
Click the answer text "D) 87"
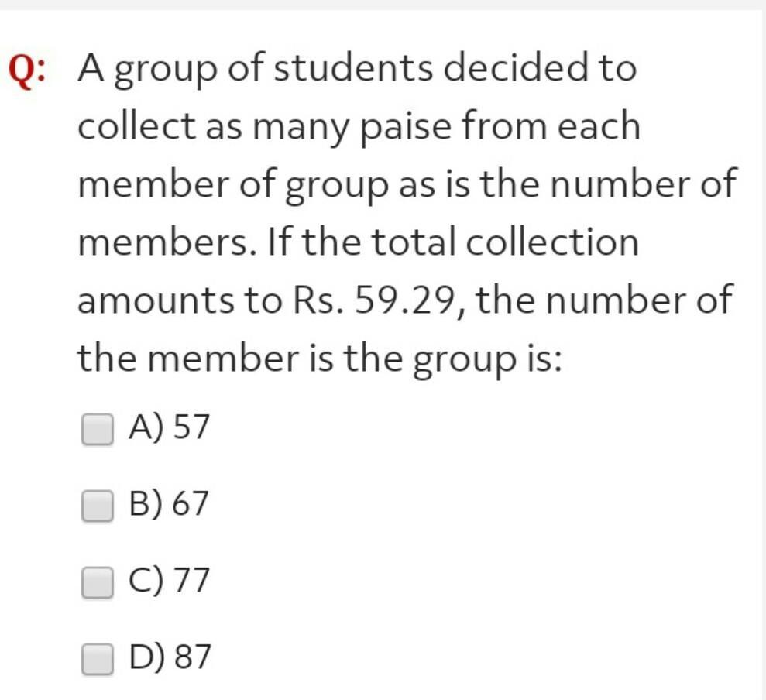point(170,657)
